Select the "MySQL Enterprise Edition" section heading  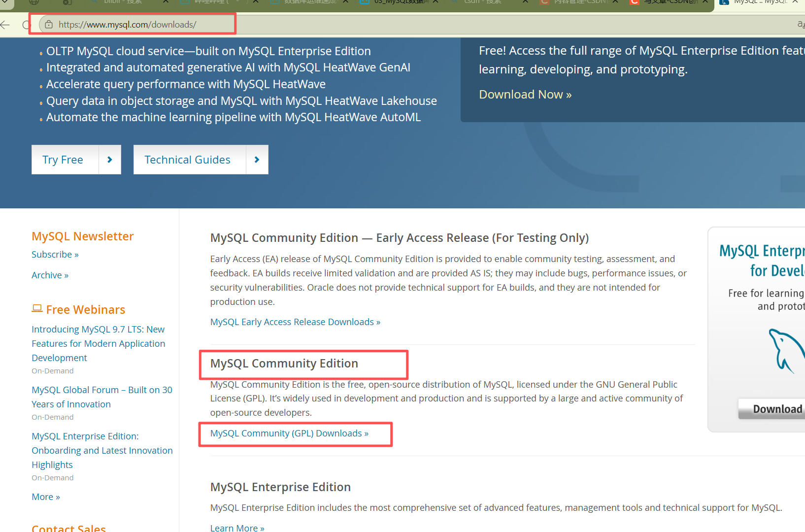point(280,487)
